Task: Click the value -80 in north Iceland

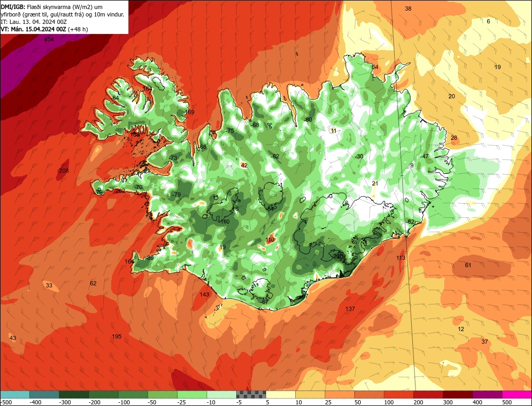Action: pyautogui.click(x=307, y=120)
